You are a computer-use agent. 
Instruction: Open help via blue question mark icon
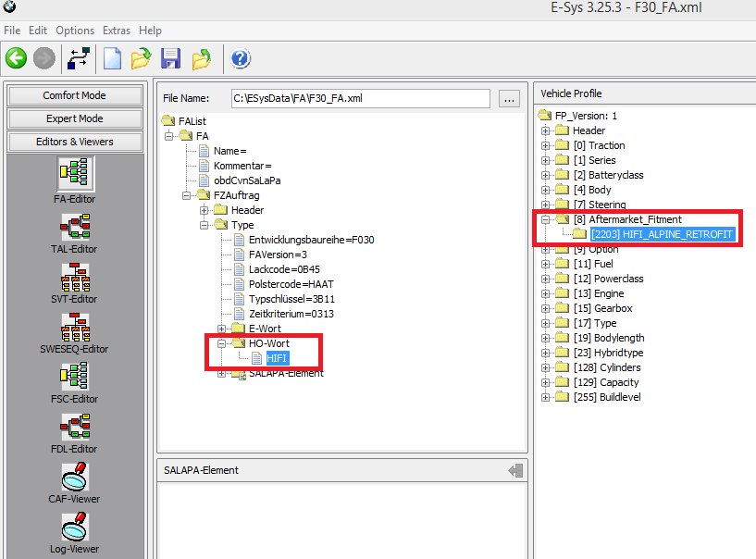pos(240,59)
